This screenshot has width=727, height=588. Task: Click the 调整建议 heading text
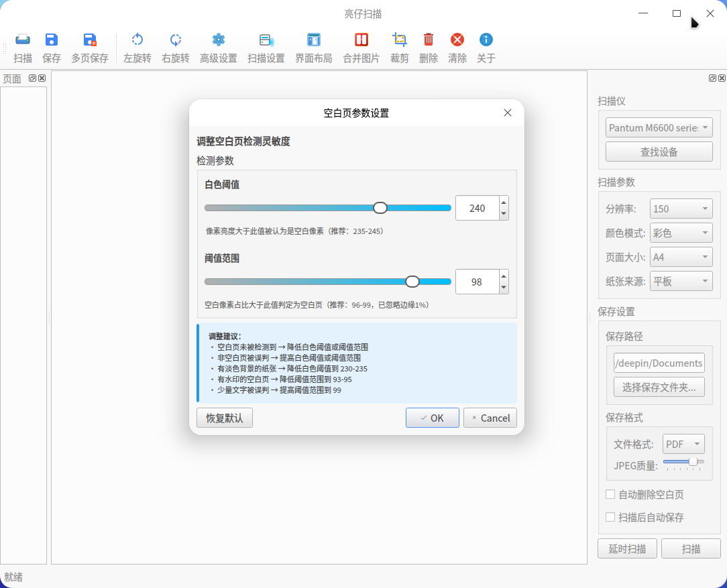click(225, 337)
